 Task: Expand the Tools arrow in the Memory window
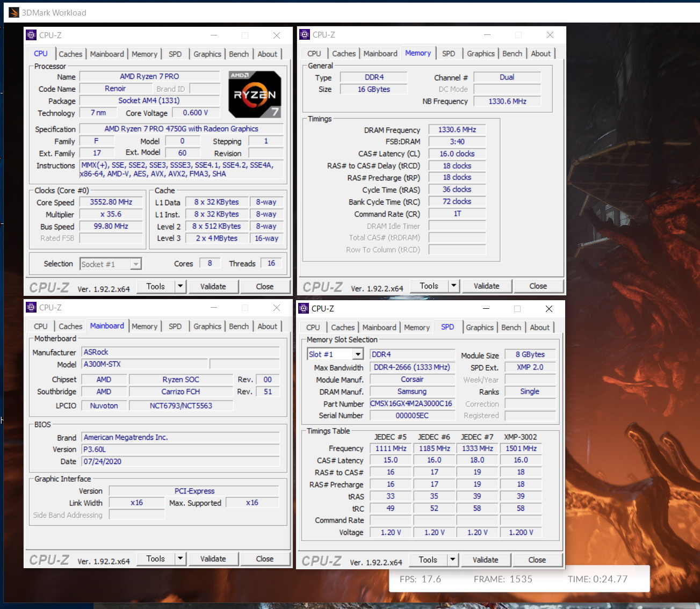454,286
